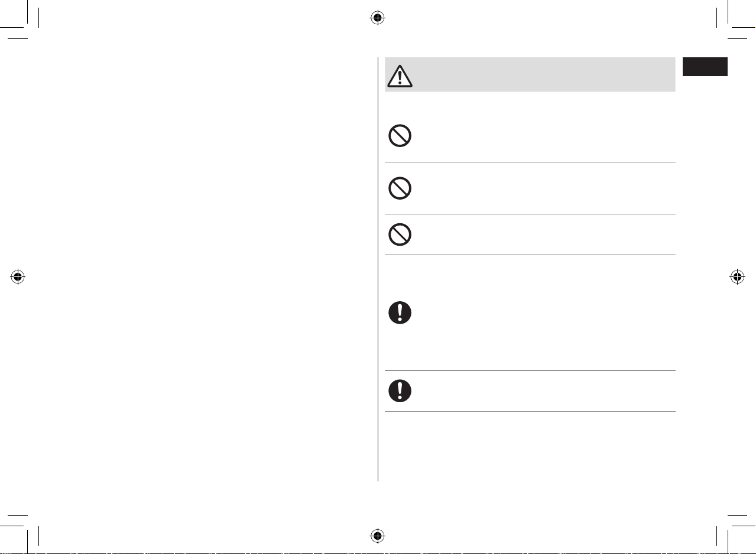This screenshot has width=756, height=554.
Task: Click the vertical divider line between pages
Action: (x=378, y=269)
